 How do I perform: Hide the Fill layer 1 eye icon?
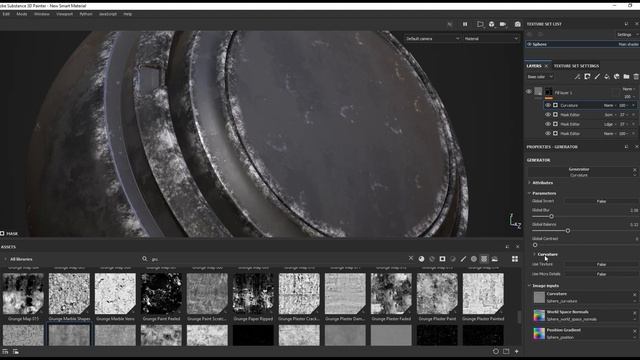pos(529,92)
